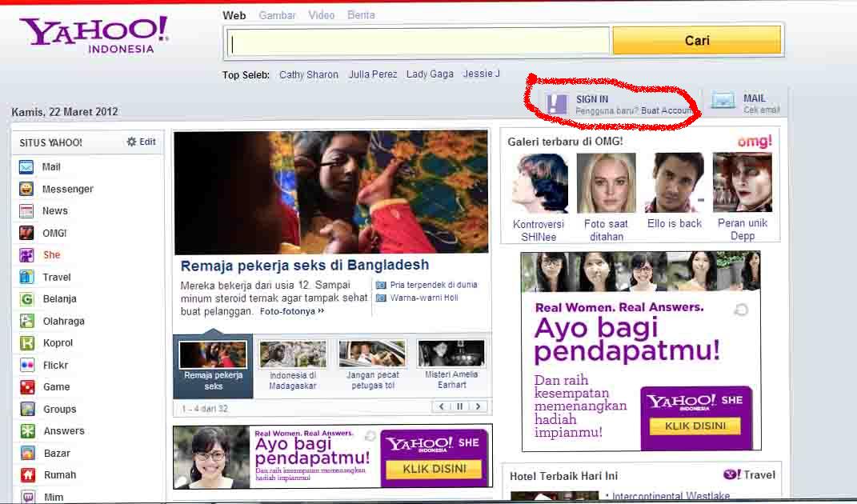Click KLIK DISINI in right side ad

(695, 426)
